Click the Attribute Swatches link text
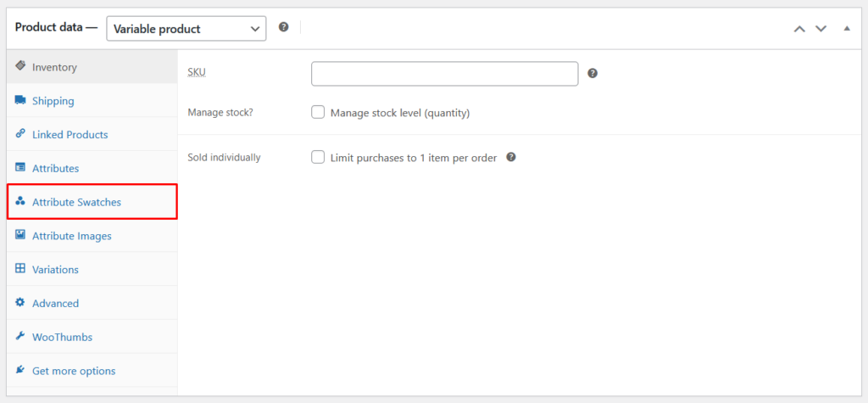This screenshot has width=868, height=403. 76,202
